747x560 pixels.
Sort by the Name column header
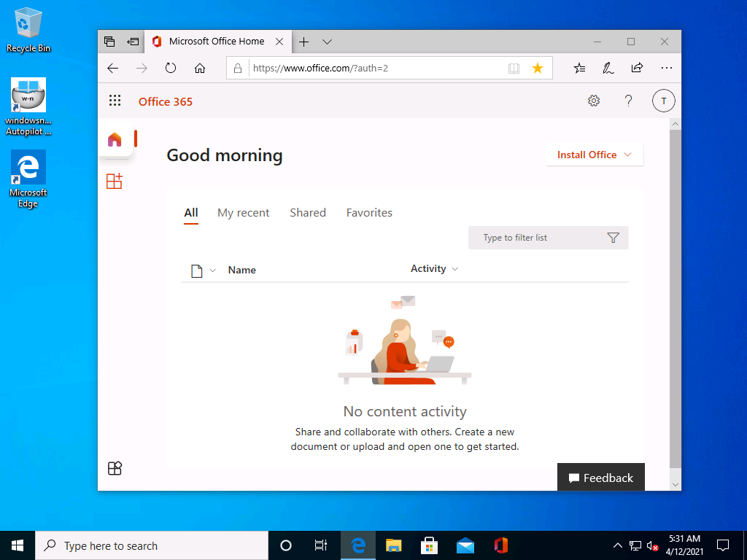(x=241, y=270)
